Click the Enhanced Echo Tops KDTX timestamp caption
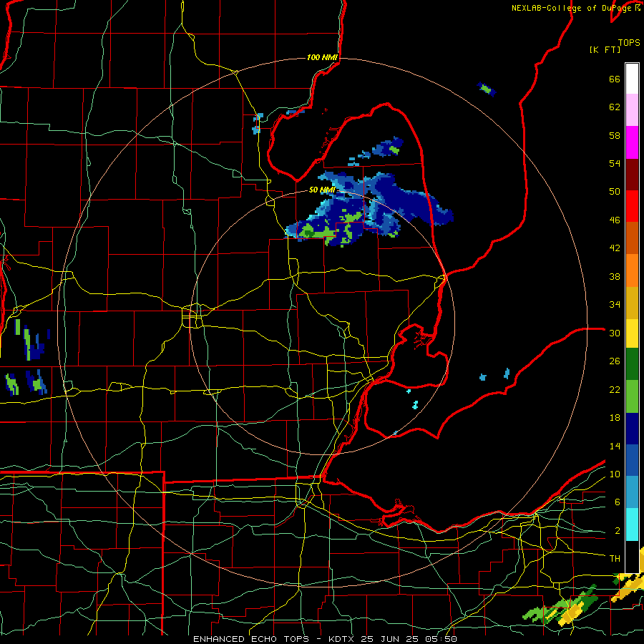 point(325,639)
